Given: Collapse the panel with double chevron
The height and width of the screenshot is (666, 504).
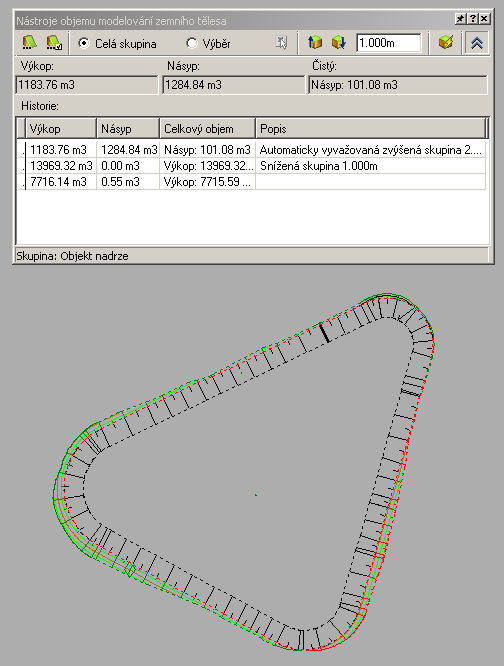Looking at the screenshot, I should coord(476,43).
